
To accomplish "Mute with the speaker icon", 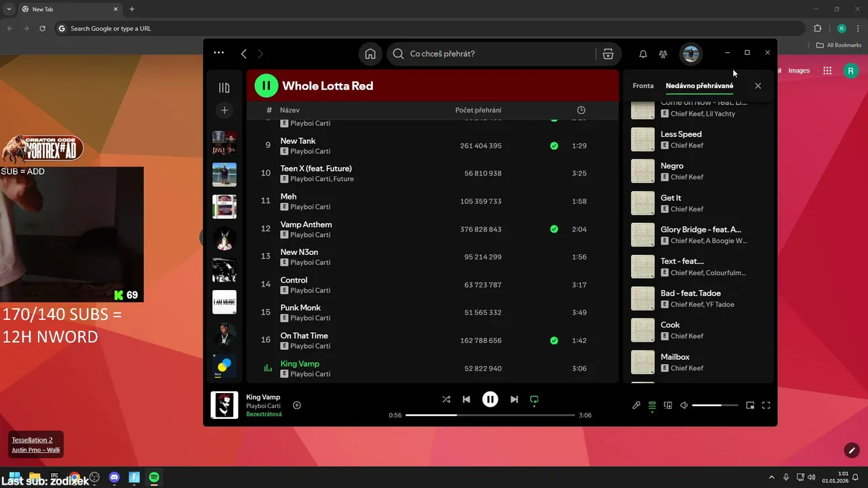I will 684,405.
